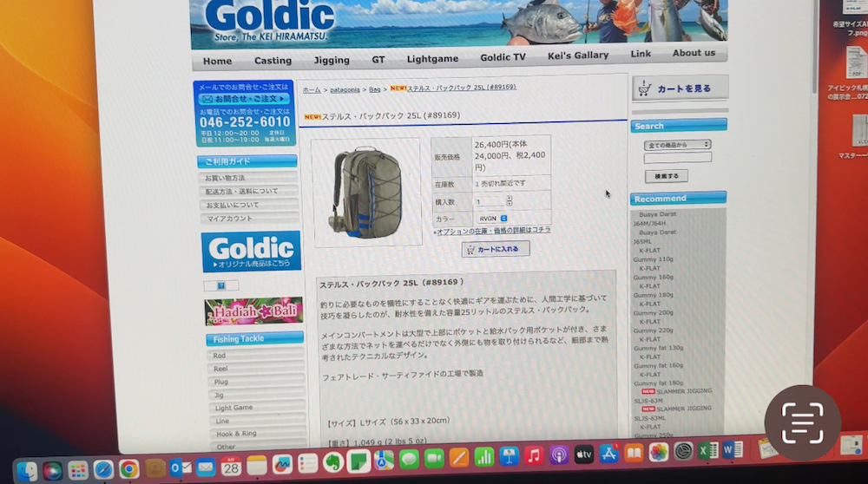868x484 pixels.
Task: Open the Jigging navigation tab
Action: 332,60
